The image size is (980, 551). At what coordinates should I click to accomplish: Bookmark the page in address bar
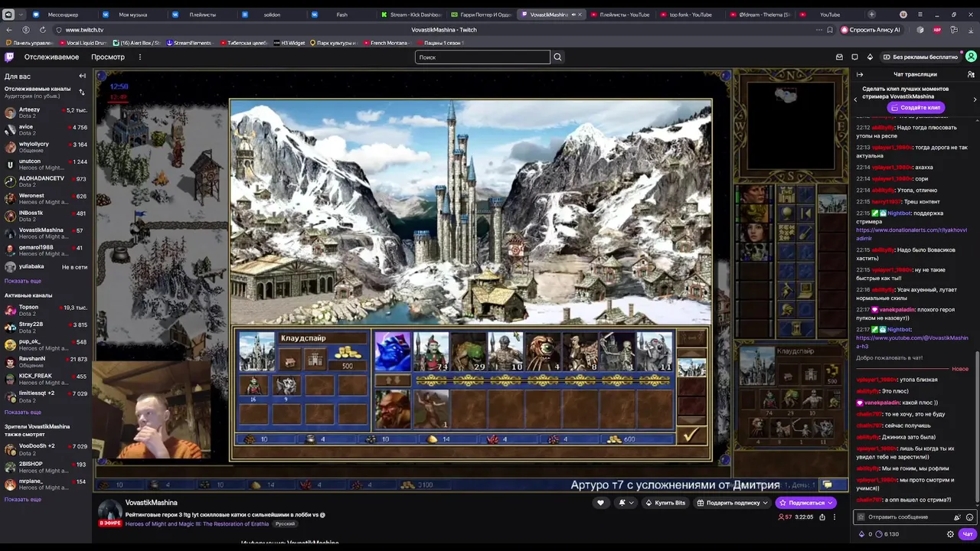pyautogui.click(x=830, y=30)
